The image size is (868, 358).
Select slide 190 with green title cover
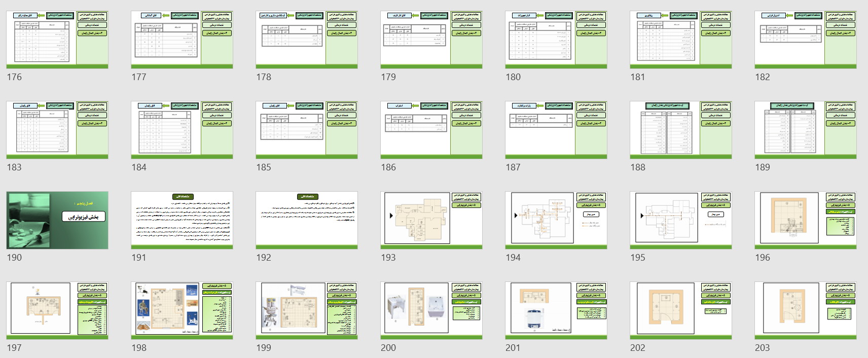57,221
